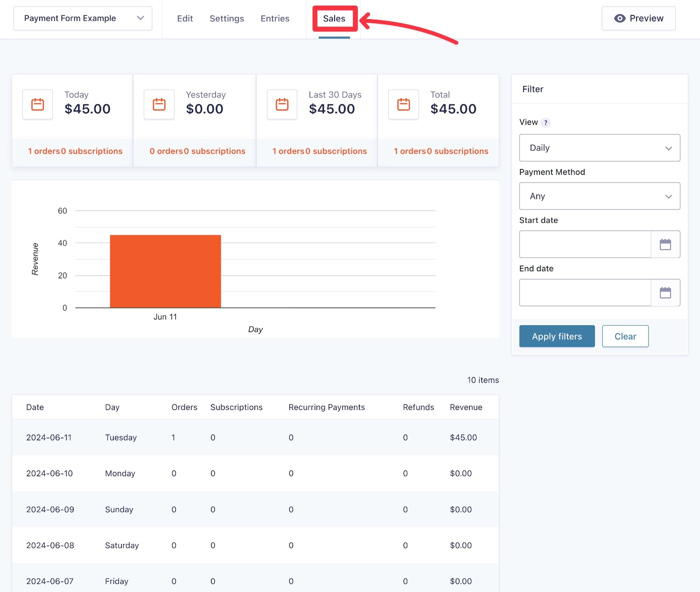
Task: Open the Start date calendar picker
Action: [x=666, y=244]
